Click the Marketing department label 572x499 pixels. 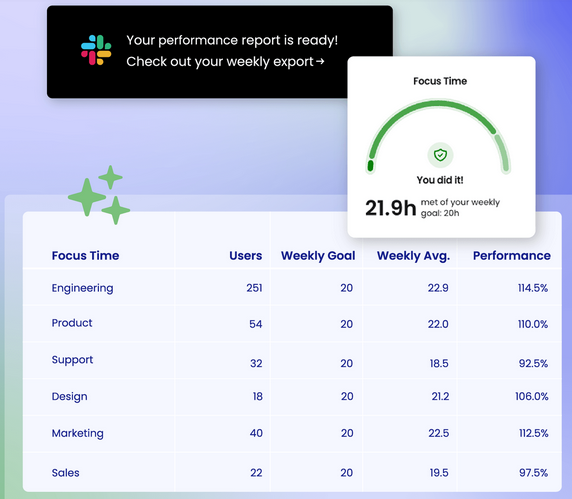coord(77,433)
